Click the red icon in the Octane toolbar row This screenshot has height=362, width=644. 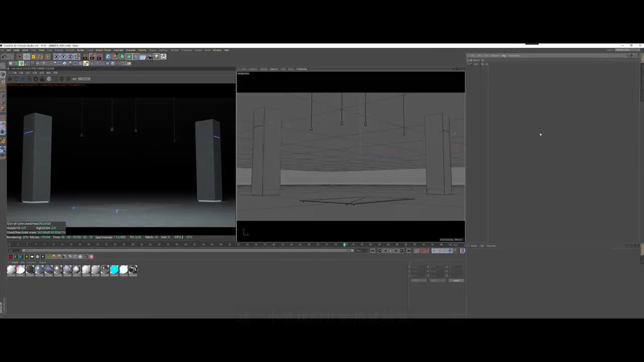11,256
